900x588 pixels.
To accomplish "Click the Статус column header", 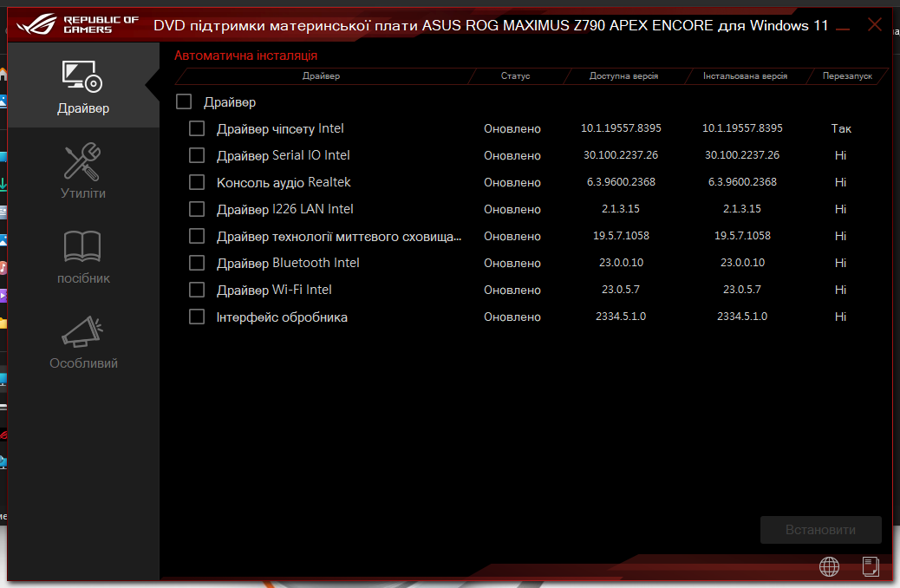I will tap(515, 76).
